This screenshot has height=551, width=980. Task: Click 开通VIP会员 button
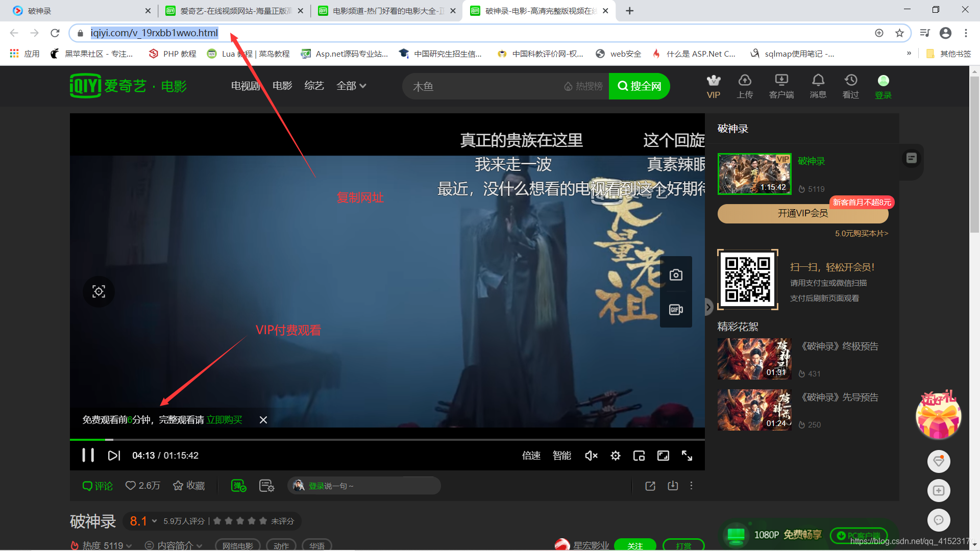[803, 213]
